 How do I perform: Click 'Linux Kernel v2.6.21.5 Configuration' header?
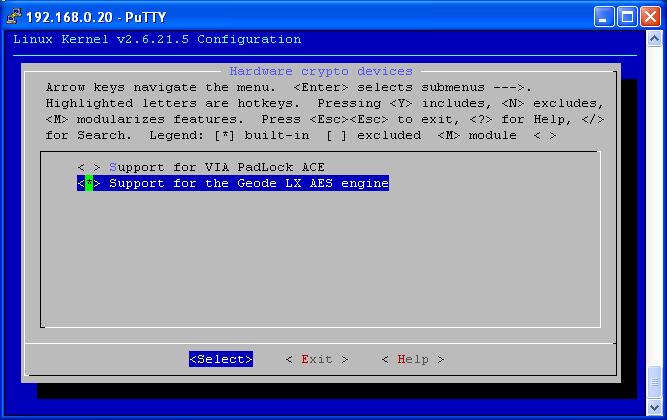pos(157,40)
